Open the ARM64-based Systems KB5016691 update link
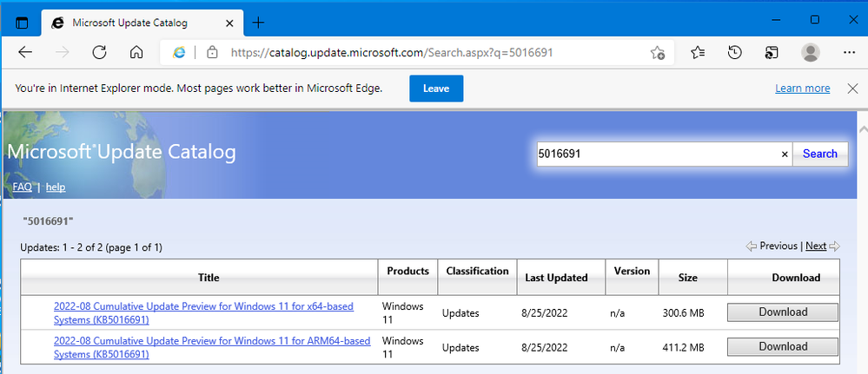 tap(212, 347)
